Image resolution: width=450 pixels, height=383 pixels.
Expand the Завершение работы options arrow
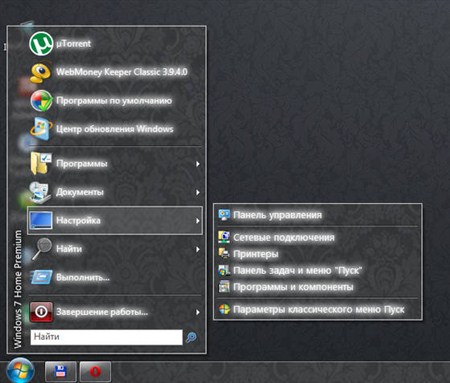coord(198,312)
